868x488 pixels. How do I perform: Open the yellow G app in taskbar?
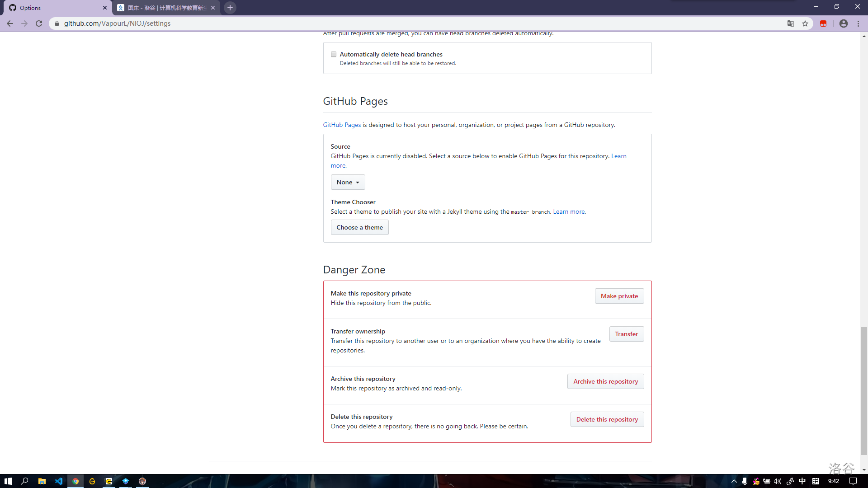click(92, 481)
